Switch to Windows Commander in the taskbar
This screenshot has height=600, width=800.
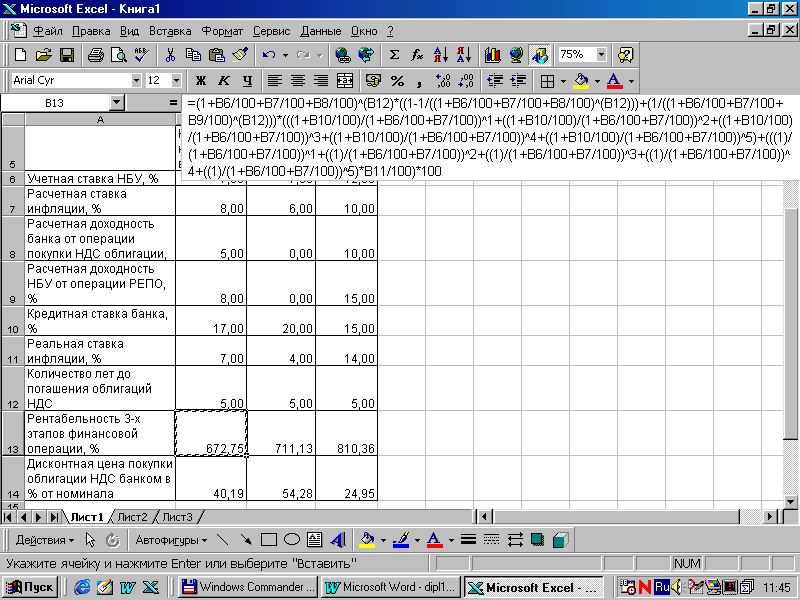coord(249,587)
